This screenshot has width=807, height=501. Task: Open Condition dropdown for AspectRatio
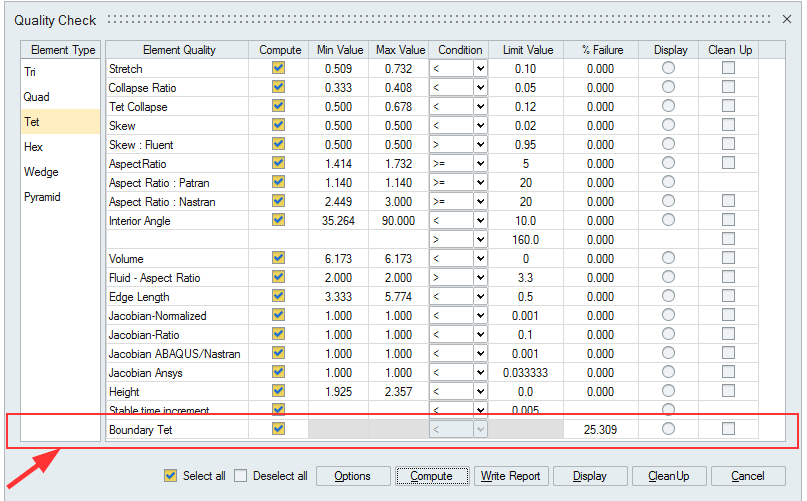coord(480,164)
